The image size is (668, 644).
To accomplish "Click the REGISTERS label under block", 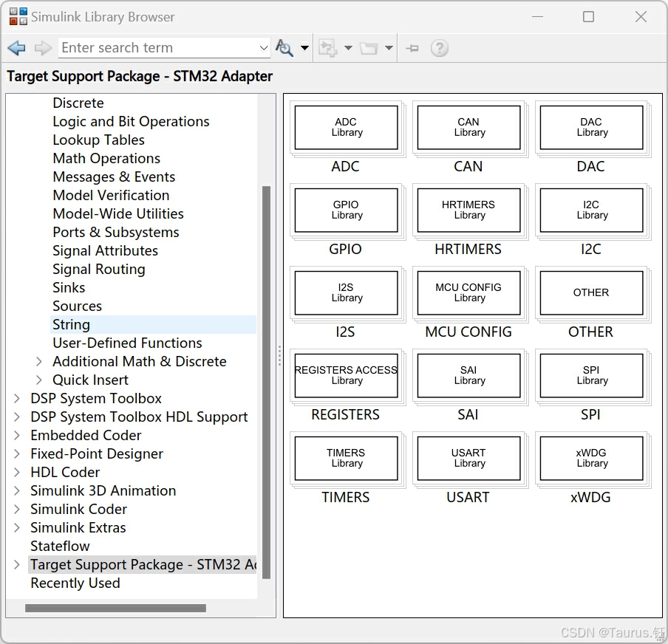I will 346,414.
